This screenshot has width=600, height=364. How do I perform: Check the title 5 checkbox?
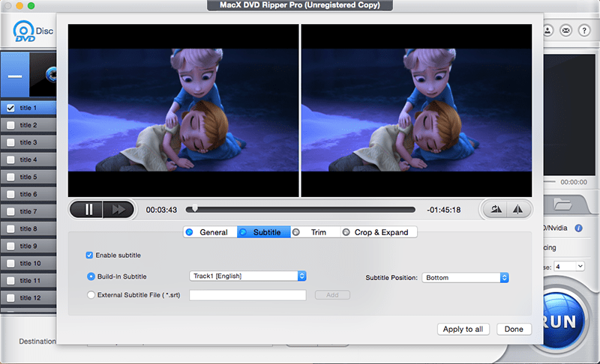[x=10, y=178]
